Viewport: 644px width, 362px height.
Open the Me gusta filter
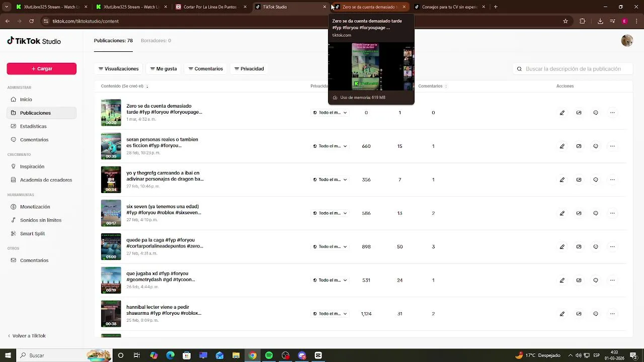[164, 69]
